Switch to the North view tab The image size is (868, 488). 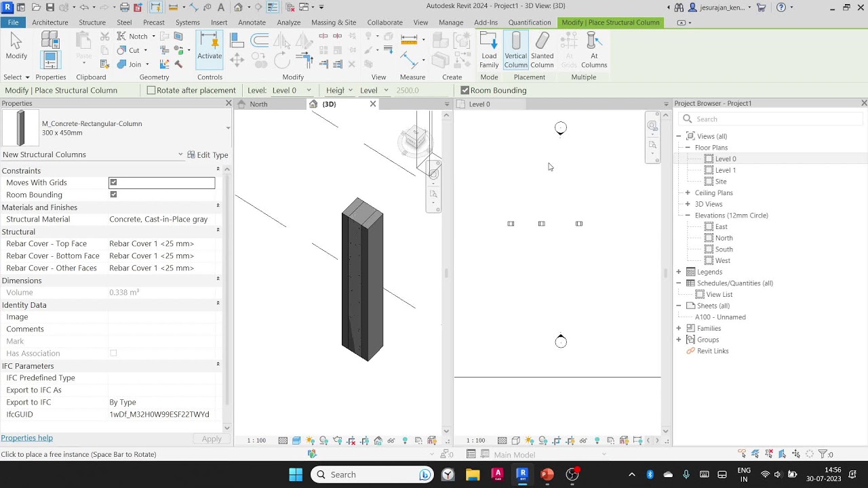pos(258,104)
